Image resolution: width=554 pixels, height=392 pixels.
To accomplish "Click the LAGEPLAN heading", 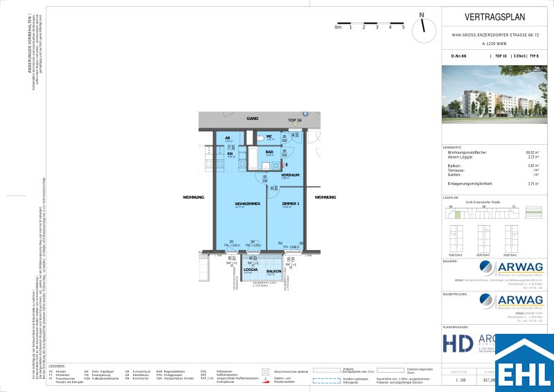I will 450,198.
